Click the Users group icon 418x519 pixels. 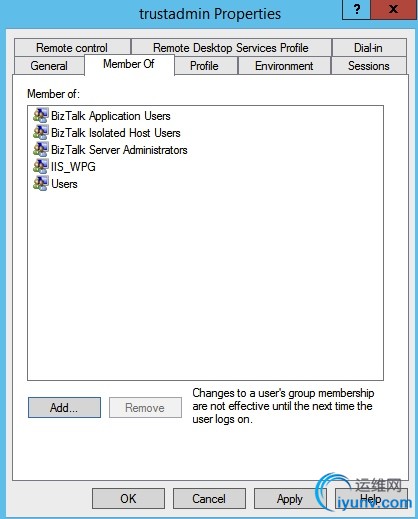(x=41, y=183)
